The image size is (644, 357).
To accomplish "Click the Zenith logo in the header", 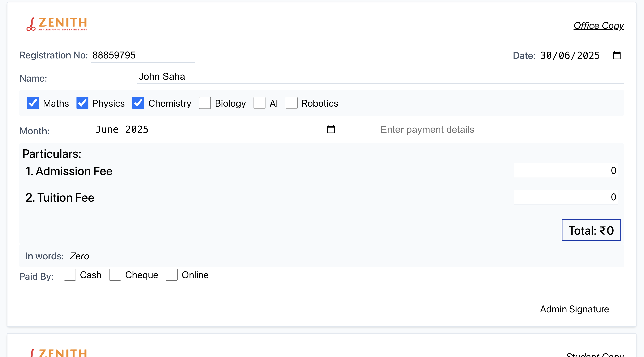I will [x=57, y=24].
